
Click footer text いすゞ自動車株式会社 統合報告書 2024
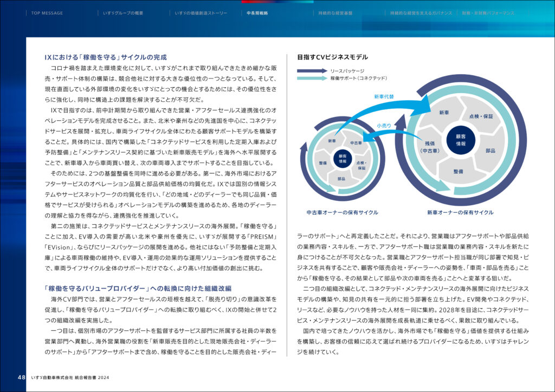[x=70, y=377]
